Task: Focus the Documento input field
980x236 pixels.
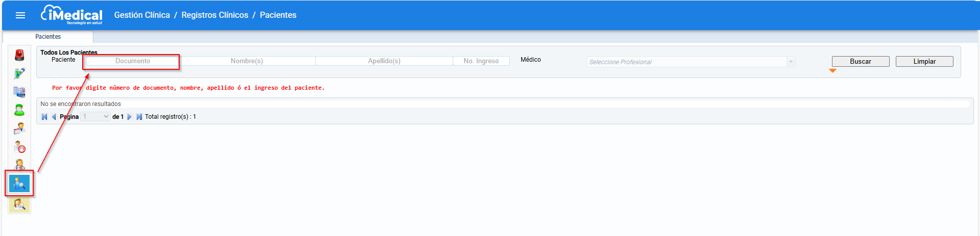Action: [x=133, y=61]
